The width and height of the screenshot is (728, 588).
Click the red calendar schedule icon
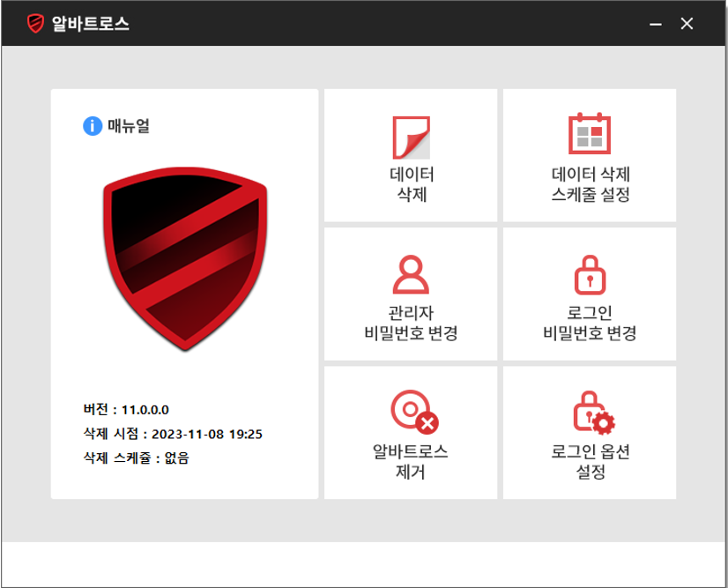(589, 134)
